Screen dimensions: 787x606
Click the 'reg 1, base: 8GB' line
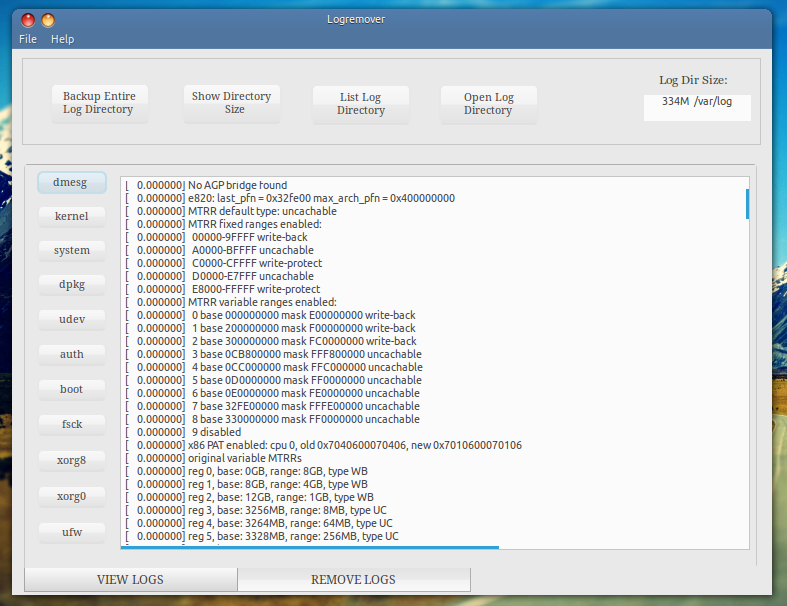246,485
